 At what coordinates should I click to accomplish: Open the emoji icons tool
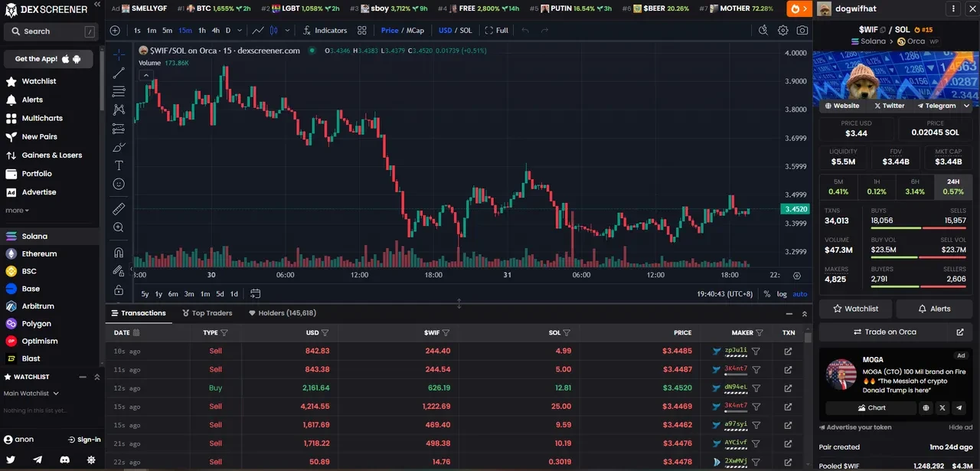click(x=119, y=184)
